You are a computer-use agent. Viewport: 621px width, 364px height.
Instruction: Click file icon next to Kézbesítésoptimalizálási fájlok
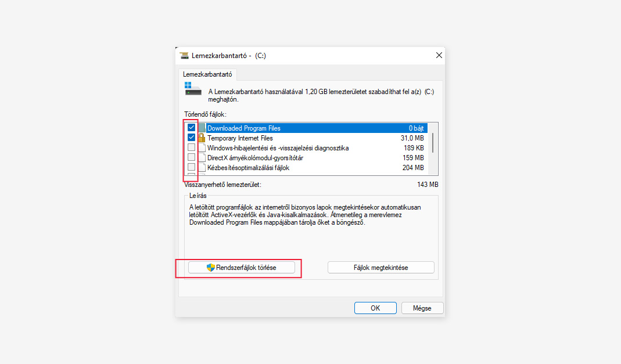point(202,167)
